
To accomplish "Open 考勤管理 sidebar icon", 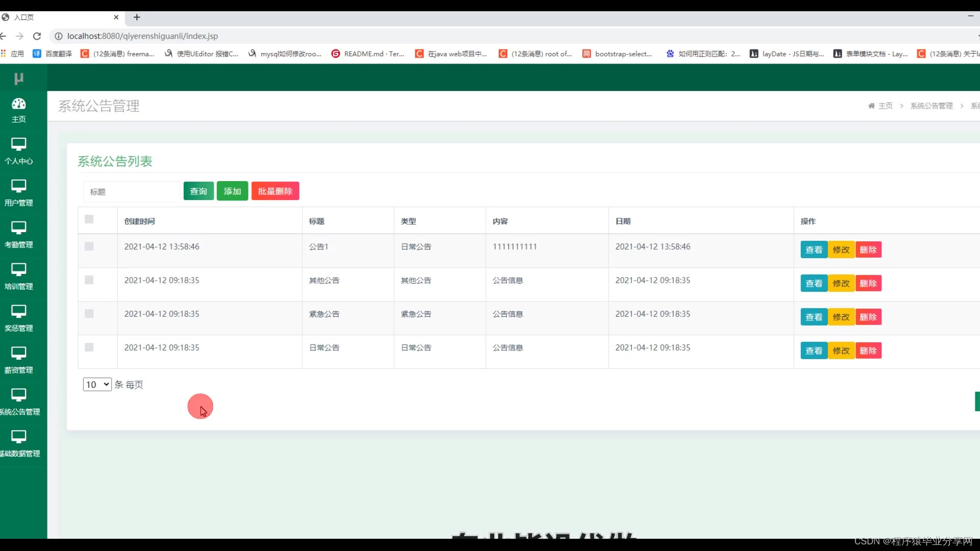I will click(19, 229).
